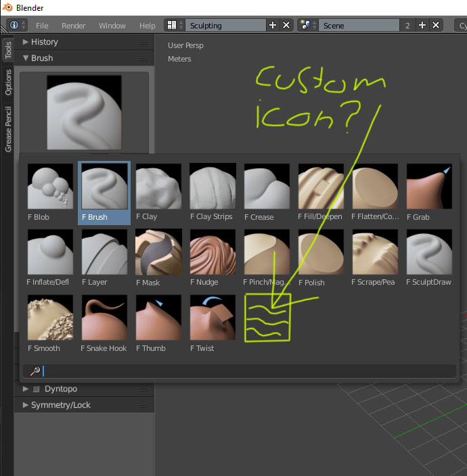Open the Render menu

73,26
